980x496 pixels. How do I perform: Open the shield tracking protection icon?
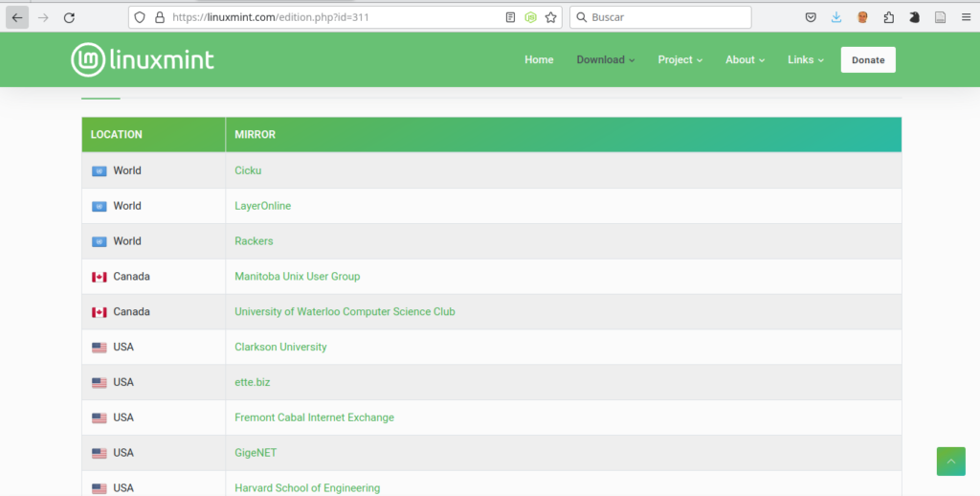pyautogui.click(x=140, y=17)
